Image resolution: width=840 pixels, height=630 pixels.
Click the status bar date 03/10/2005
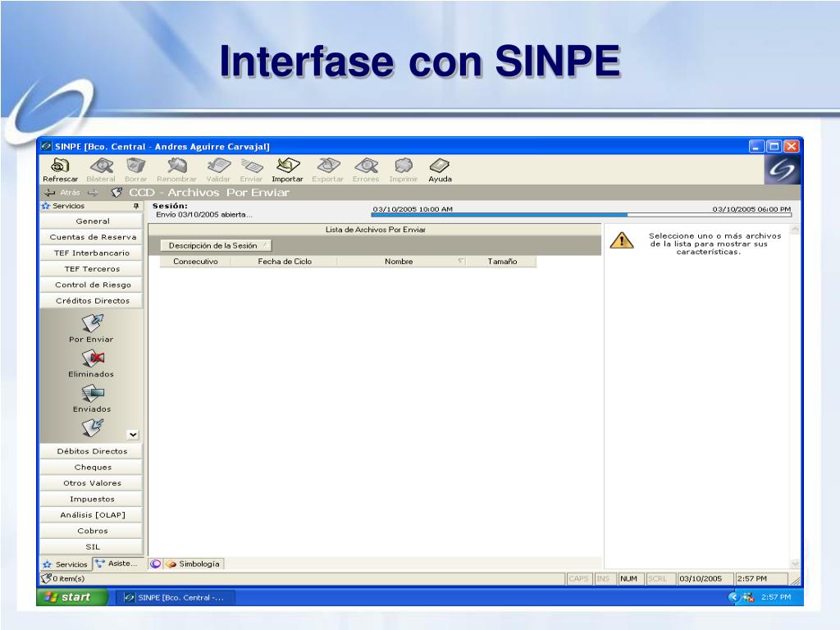(701, 578)
